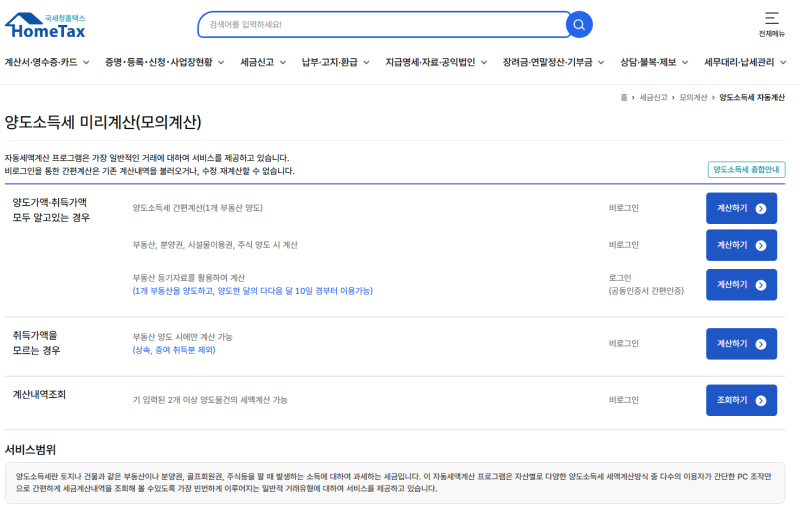
Task: Click 계산하기 for 부동산, 분양권, 시설물이용권, 주식 양도
Action: [x=741, y=245]
